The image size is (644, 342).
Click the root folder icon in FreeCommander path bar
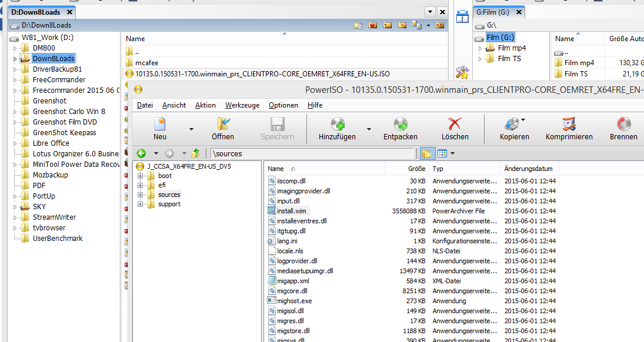coord(402,25)
